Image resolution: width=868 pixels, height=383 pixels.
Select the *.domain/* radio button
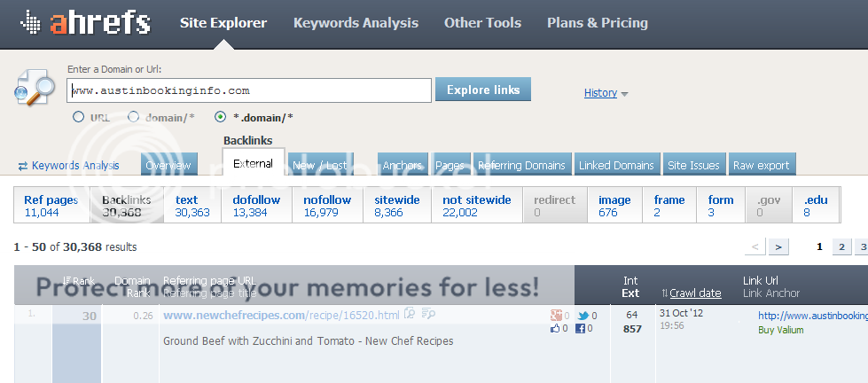click(x=220, y=117)
